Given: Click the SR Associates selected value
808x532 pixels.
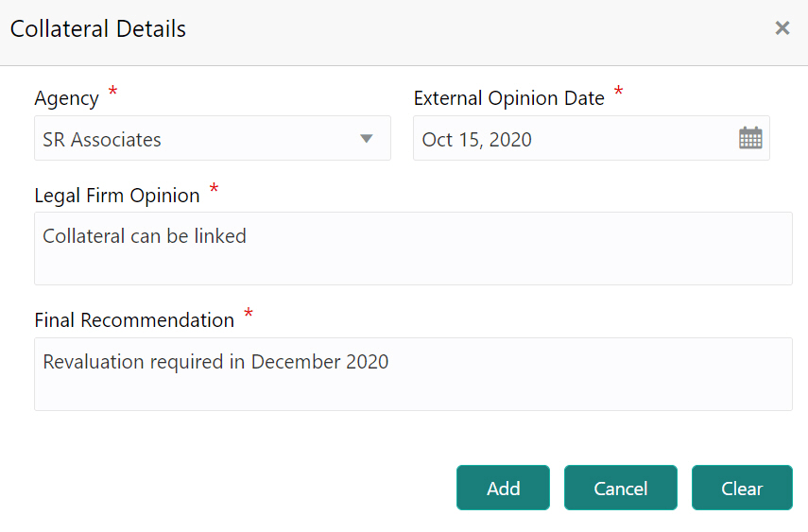Looking at the screenshot, I should click(x=102, y=140).
